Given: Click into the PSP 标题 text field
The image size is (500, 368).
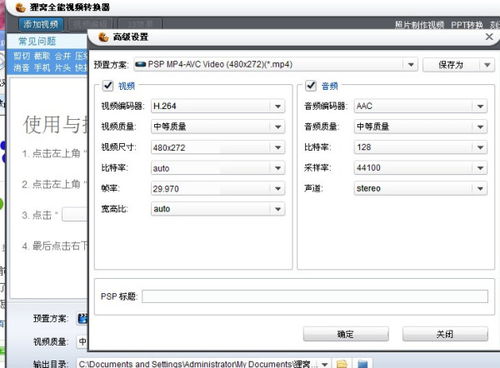Looking at the screenshot, I should (x=315, y=296).
